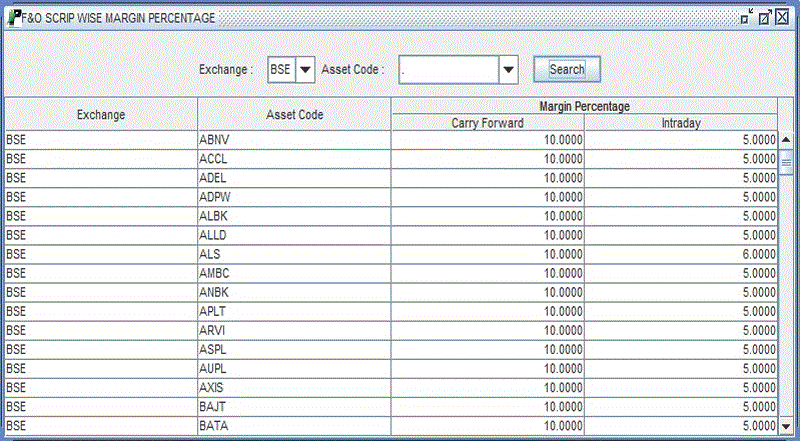Image resolution: width=800 pixels, height=441 pixels.
Task: Select the BATA asset code cell
Action: pos(294,426)
